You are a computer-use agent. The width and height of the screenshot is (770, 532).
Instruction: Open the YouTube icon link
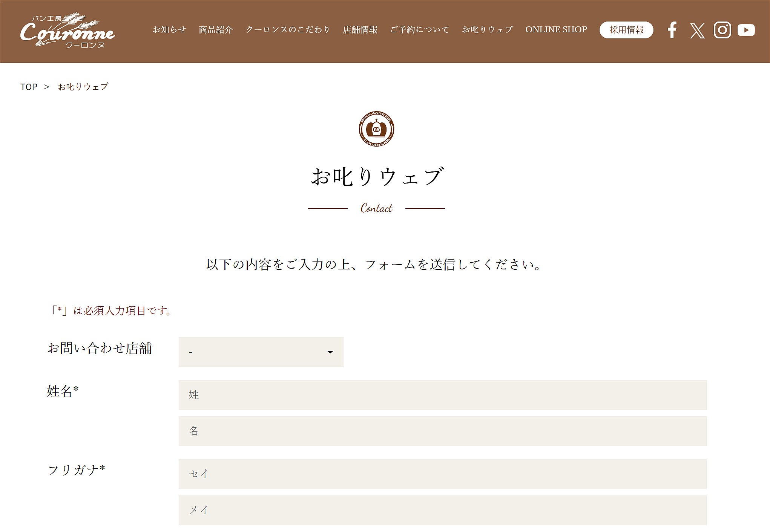pos(746,30)
